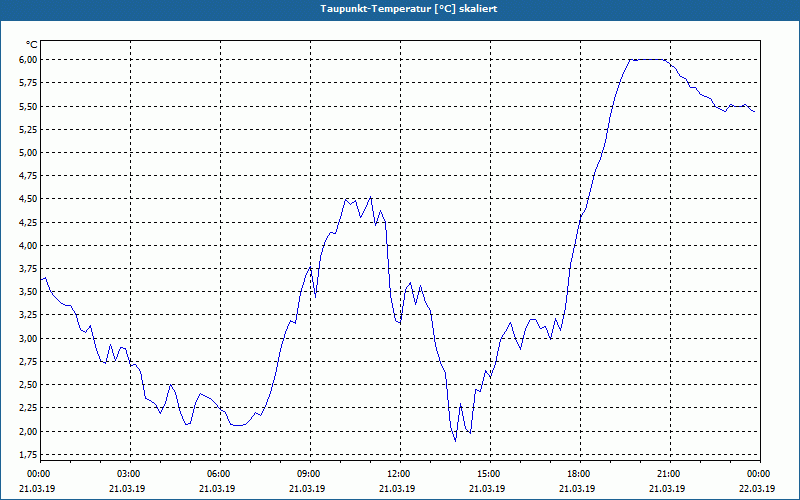800x500 pixels.
Task: Click the 21.03.19 date under 03:00
Action: [x=127, y=488]
